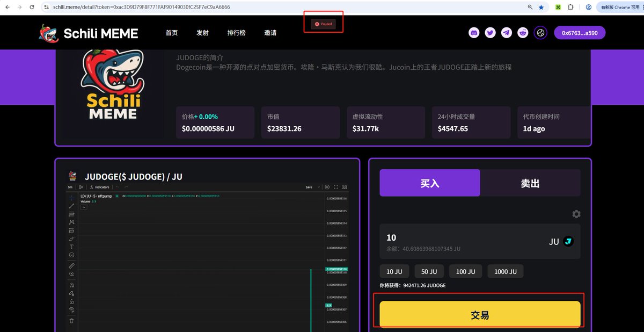Image resolution: width=644 pixels, height=332 pixels.
Task: Click the browser address bar URL
Action: (x=142, y=7)
